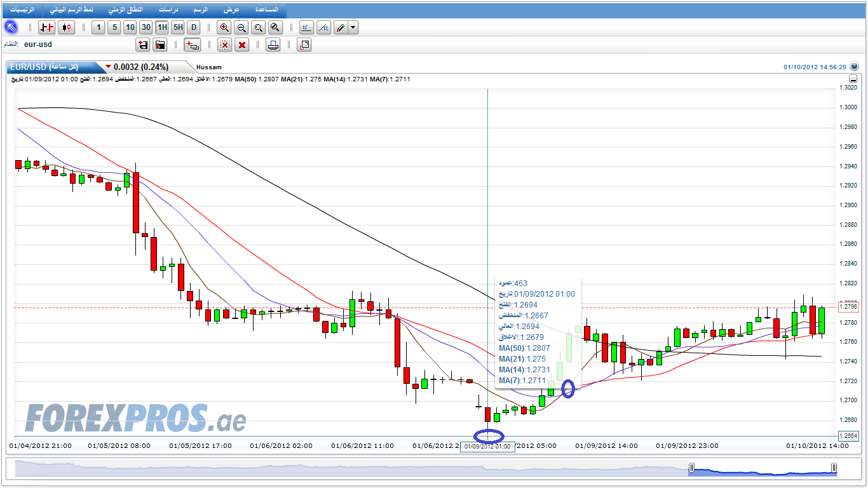
Task: Click the fourth magnifier zoom tool icon
Action: point(275,27)
